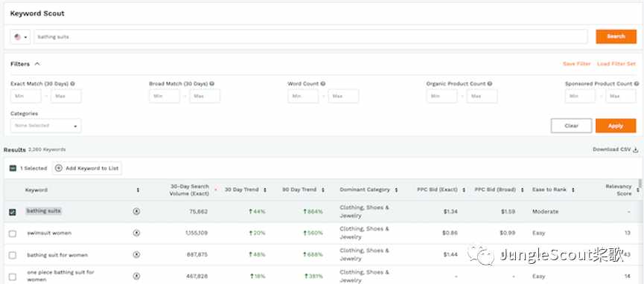Click the target icon beside bathing suits keyword

click(136, 211)
